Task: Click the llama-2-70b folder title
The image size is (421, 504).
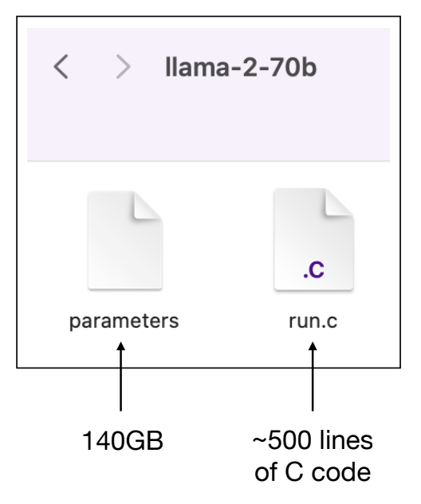Action: tap(241, 67)
